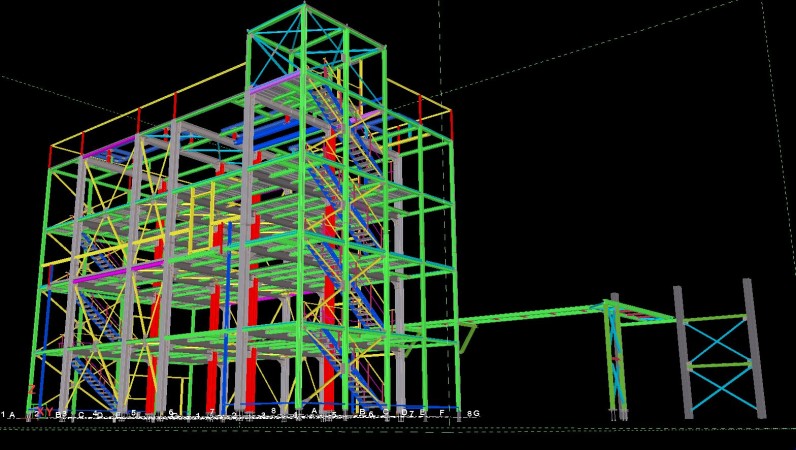
Task: Select the 8G grid label
Action: (x=473, y=413)
